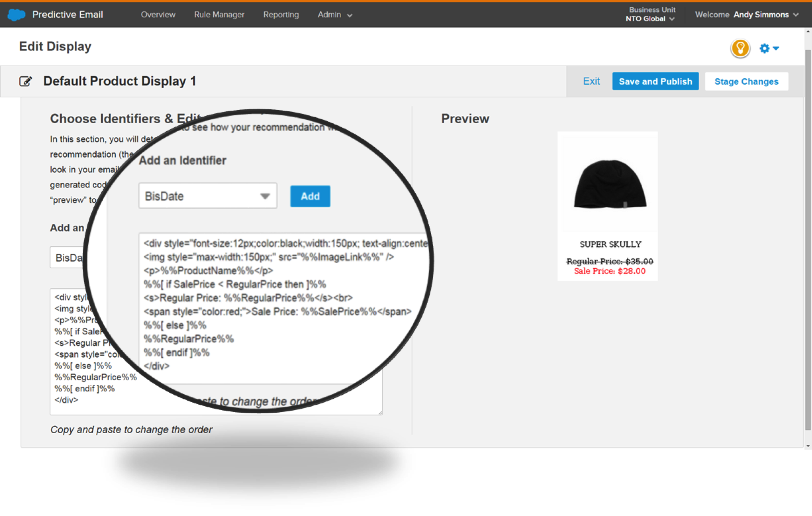812x516 pixels.
Task: Click Save and Publish
Action: tap(655, 81)
